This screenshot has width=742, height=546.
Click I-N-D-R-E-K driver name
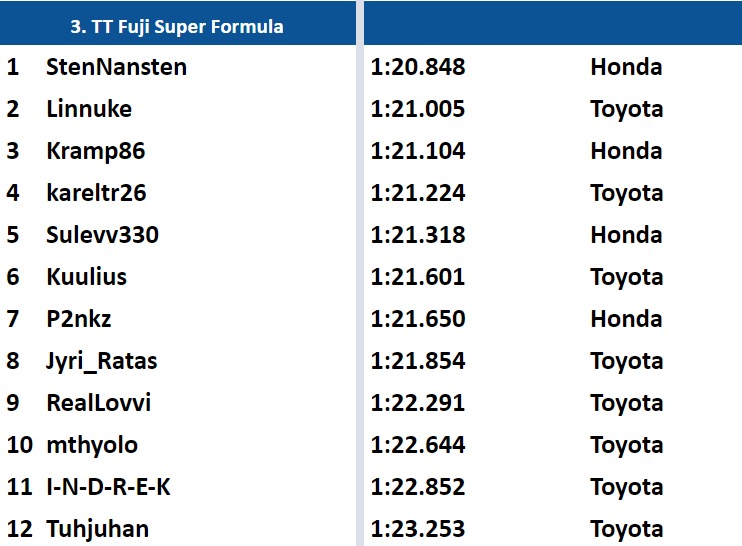(x=109, y=487)
